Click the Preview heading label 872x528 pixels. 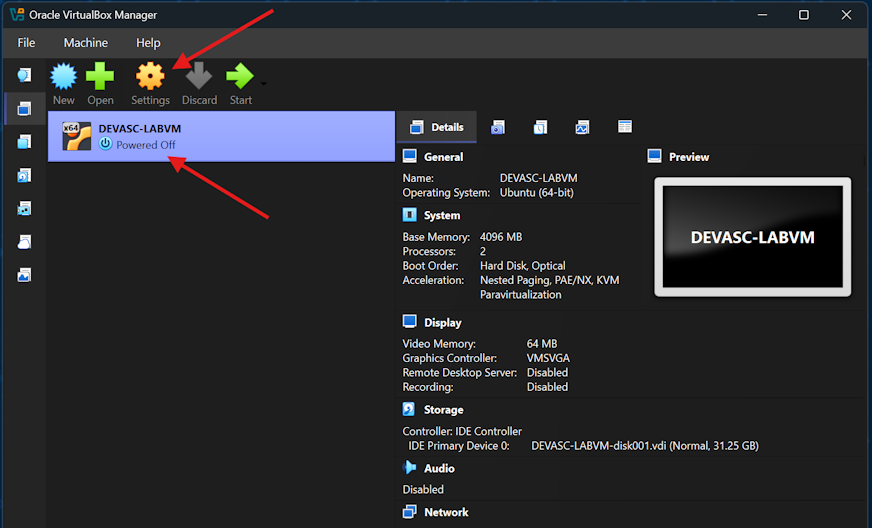click(689, 157)
